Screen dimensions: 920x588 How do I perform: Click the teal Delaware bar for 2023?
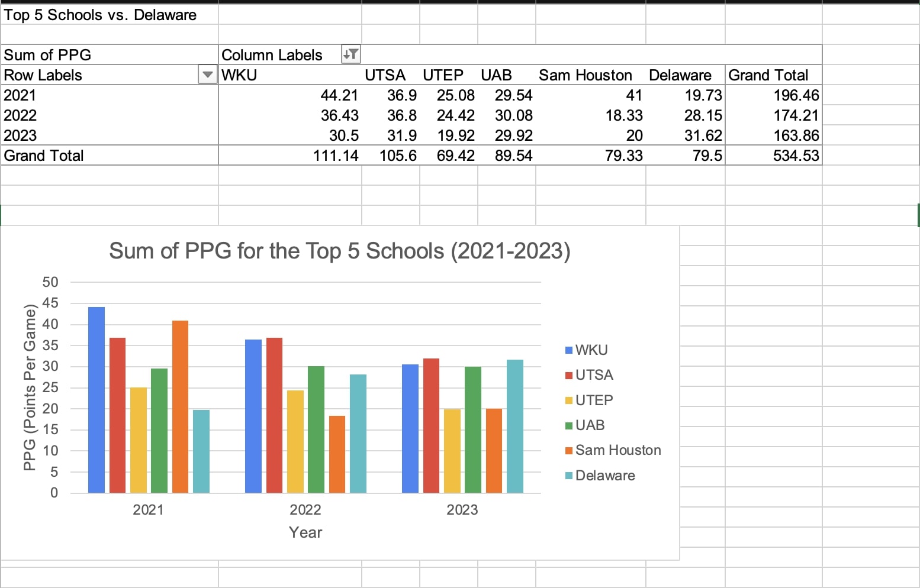coord(515,427)
